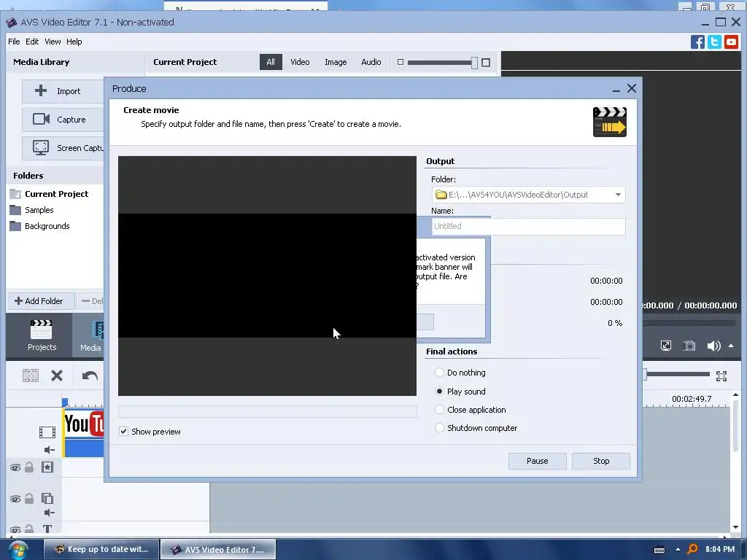Click the Add Folder plus icon
747x560 pixels.
tap(18, 301)
